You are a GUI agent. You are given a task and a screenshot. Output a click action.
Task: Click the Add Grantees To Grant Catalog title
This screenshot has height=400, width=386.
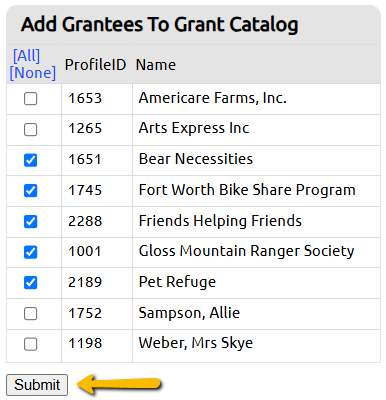point(160,25)
